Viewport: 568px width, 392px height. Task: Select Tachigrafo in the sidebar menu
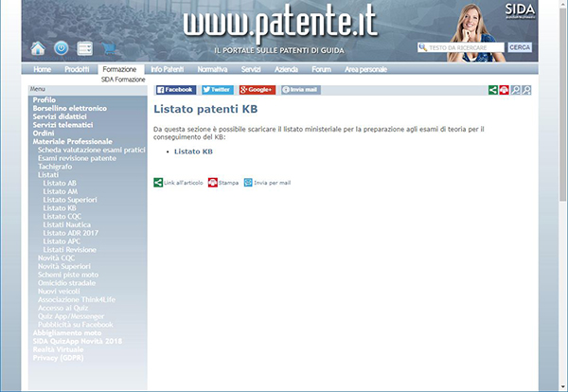click(x=58, y=167)
